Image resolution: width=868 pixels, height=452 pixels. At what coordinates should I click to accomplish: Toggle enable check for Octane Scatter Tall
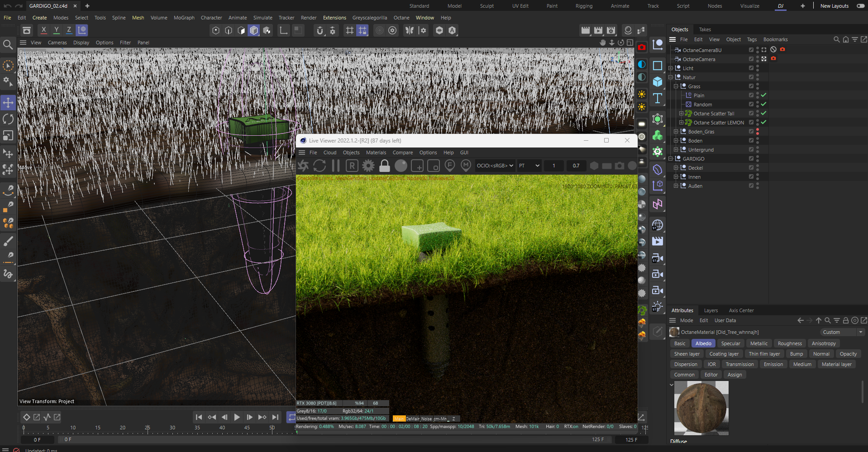tap(763, 113)
